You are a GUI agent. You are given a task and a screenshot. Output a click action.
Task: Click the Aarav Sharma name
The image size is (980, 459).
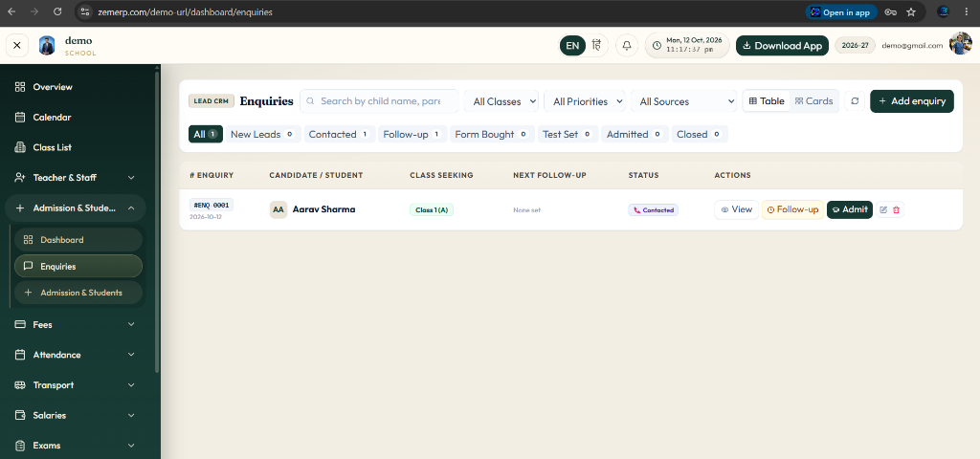pos(323,209)
